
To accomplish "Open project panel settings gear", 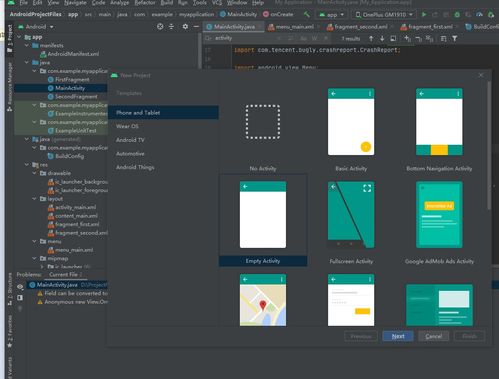I will pos(185,27).
